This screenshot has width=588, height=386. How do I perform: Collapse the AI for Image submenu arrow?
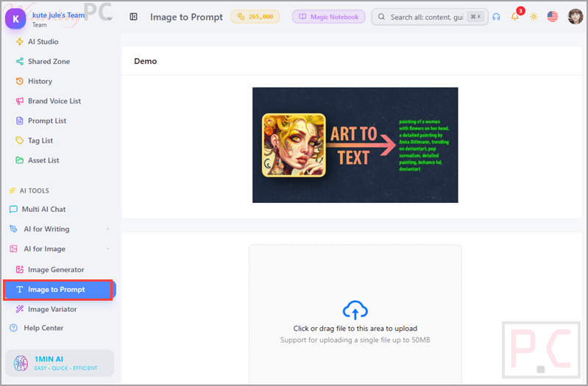[x=107, y=249]
